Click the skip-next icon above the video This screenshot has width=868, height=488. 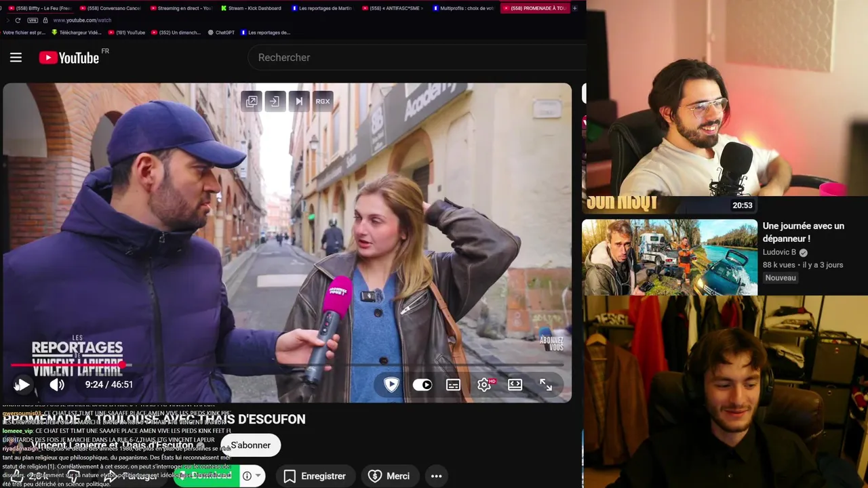(299, 101)
